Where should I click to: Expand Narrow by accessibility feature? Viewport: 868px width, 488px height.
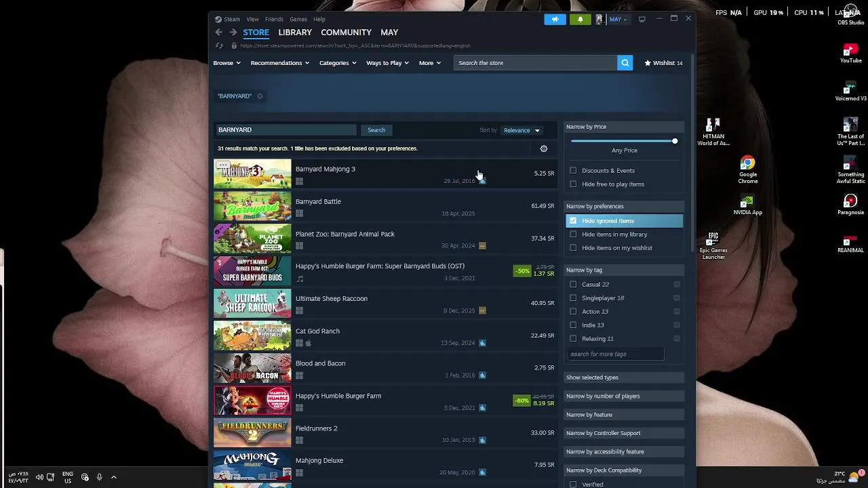point(624,451)
